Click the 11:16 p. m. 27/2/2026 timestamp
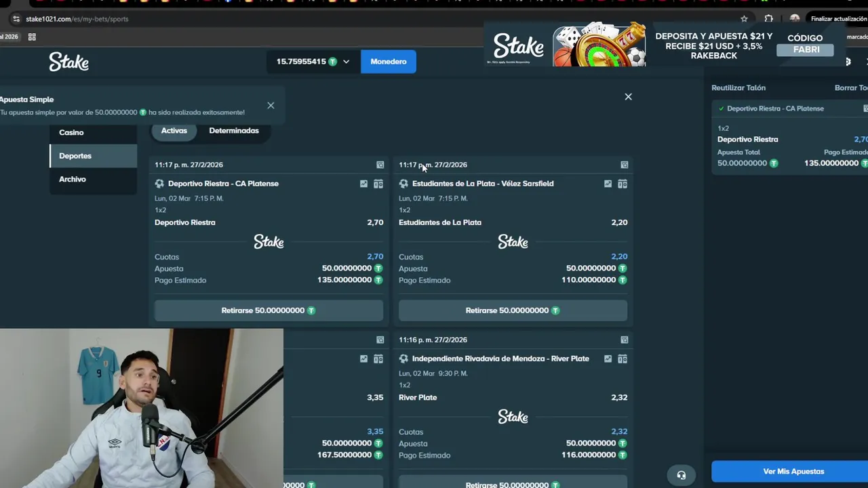The image size is (868, 488). click(x=433, y=340)
